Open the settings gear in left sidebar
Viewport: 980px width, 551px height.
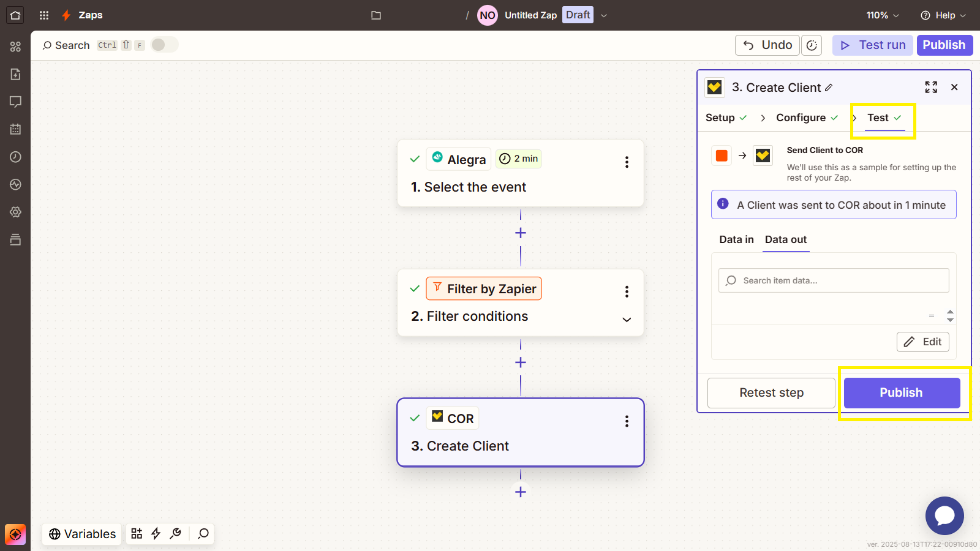15,212
